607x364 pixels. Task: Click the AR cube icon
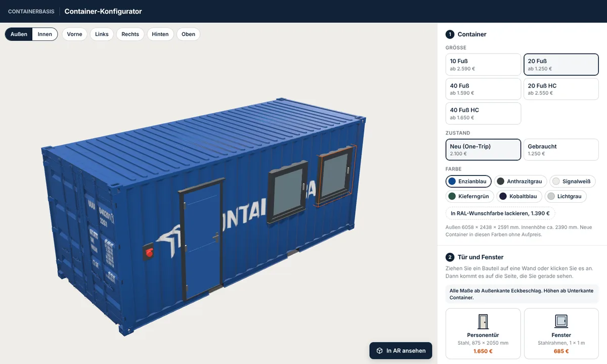click(x=379, y=350)
